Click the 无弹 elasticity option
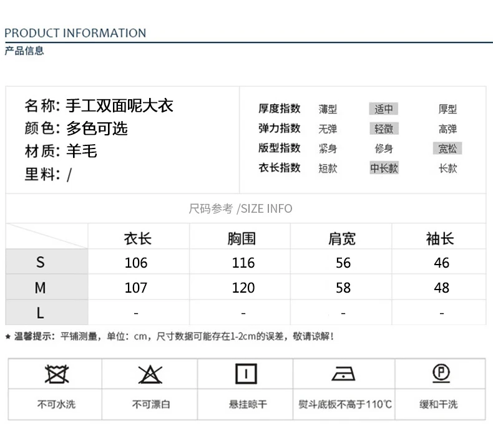The image size is (493, 448). [x=328, y=129]
